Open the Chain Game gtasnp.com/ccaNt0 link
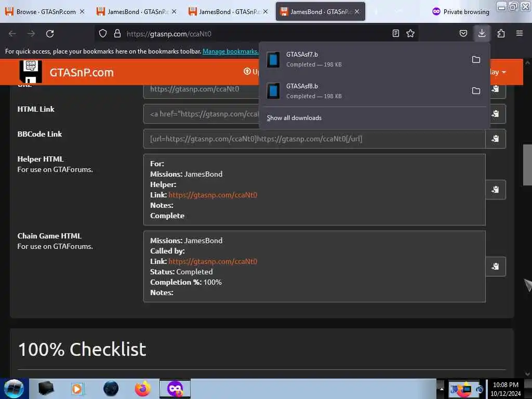This screenshot has height=399, width=532. (212, 262)
